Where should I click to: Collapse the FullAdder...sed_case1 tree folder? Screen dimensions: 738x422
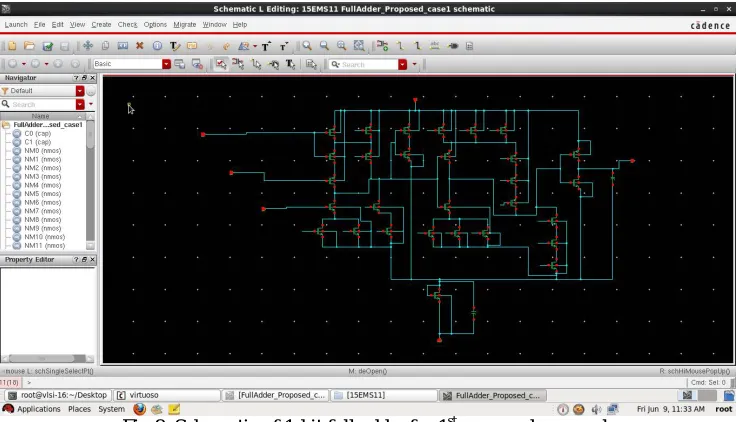pyautogui.click(x=6, y=125)
